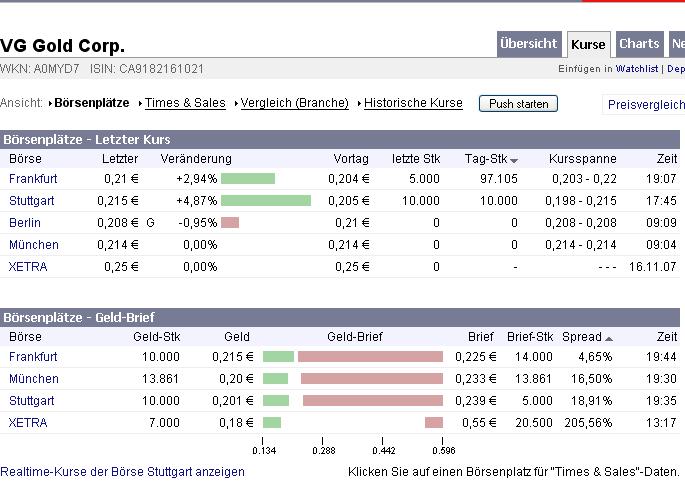This screenshot has width=685, height=486.
Task: Click the letzte Stk column header
Action: tap(416, 159)
